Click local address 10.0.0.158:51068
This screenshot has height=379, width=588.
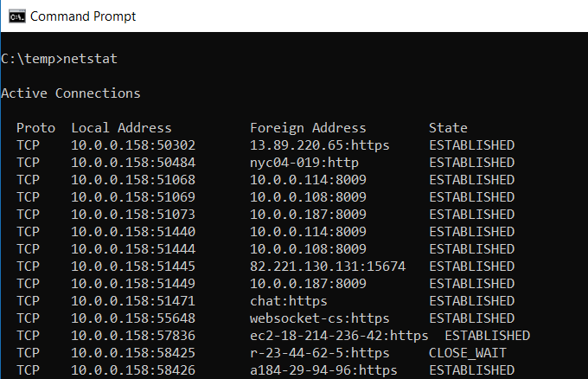tap(133, 180)
